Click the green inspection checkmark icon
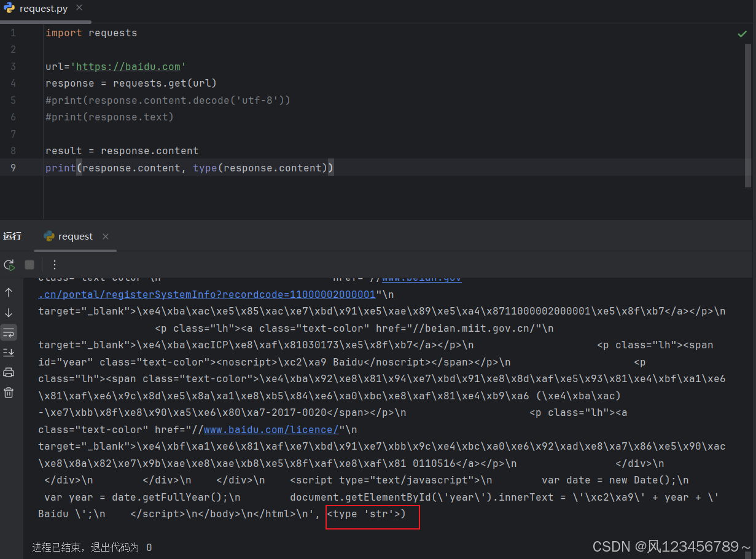756x559 pixels. tap(742, 34)
